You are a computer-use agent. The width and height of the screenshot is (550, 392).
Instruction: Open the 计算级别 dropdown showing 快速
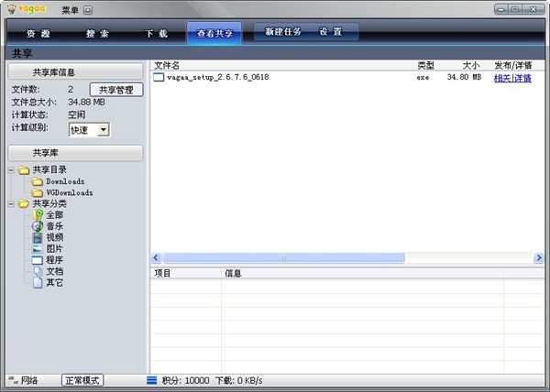point(102,130)
